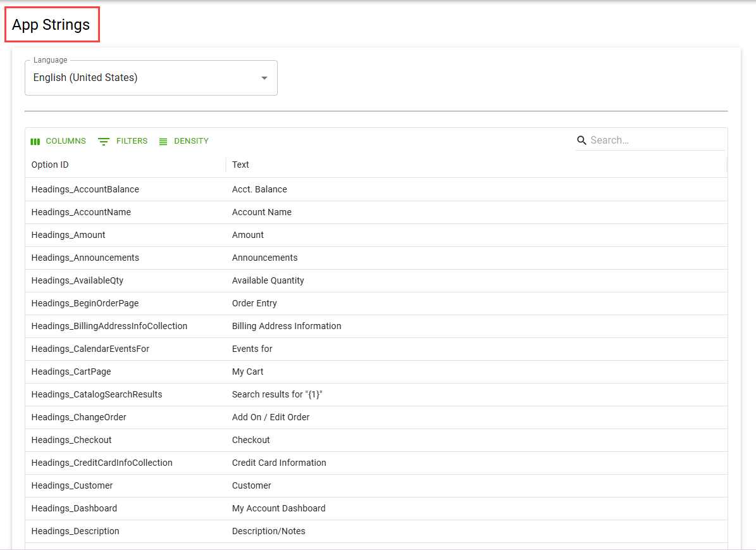Type in the Search field
The image size is (756, 550).
coord(655,141)
